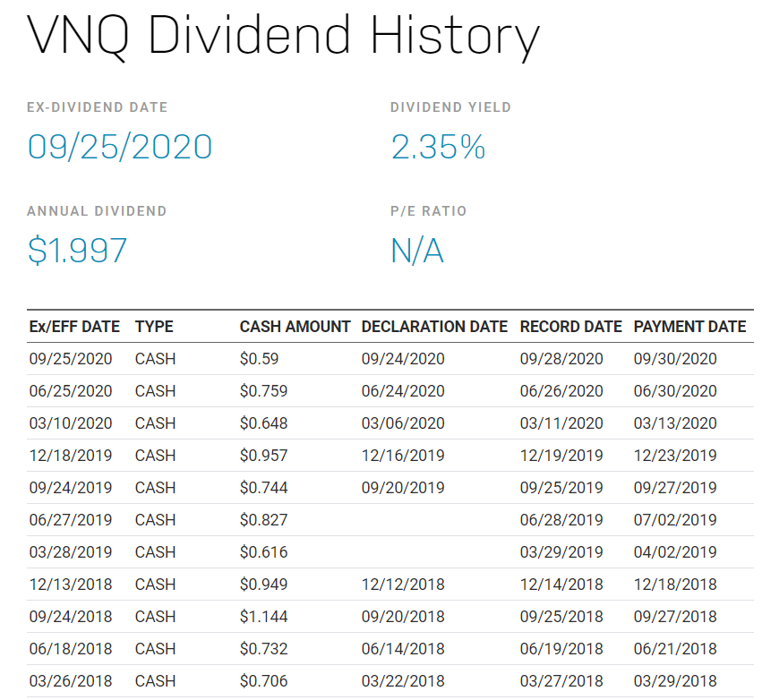Select the cash amount $0.616

pos(263,552)
